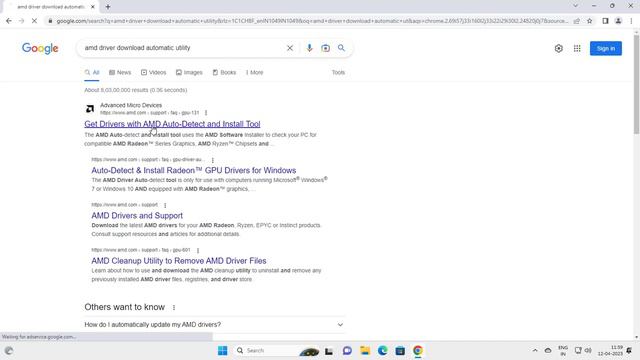This screenshot has height=360, width=640.
Task: Click the AMD favicon beside Advanced Micro Devices
Action: (x=90, y=109)
